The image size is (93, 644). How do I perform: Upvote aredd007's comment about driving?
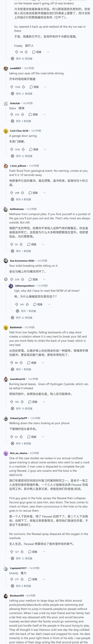(x=12, y=87)
